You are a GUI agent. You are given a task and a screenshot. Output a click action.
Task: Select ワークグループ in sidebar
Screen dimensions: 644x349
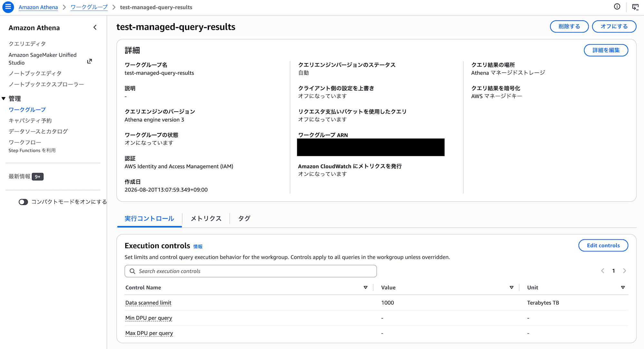pos(27,110)
